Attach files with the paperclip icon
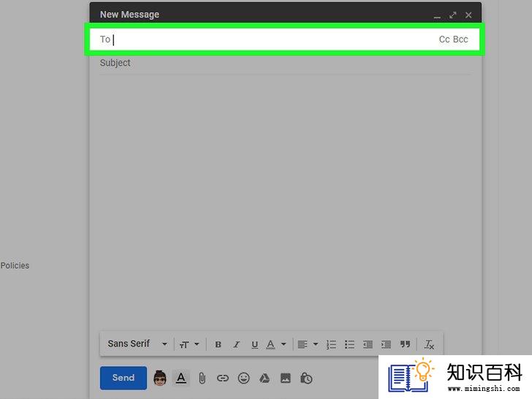This screenshot has width=532, height=399. pyautogui.click(x=202, y=378)
